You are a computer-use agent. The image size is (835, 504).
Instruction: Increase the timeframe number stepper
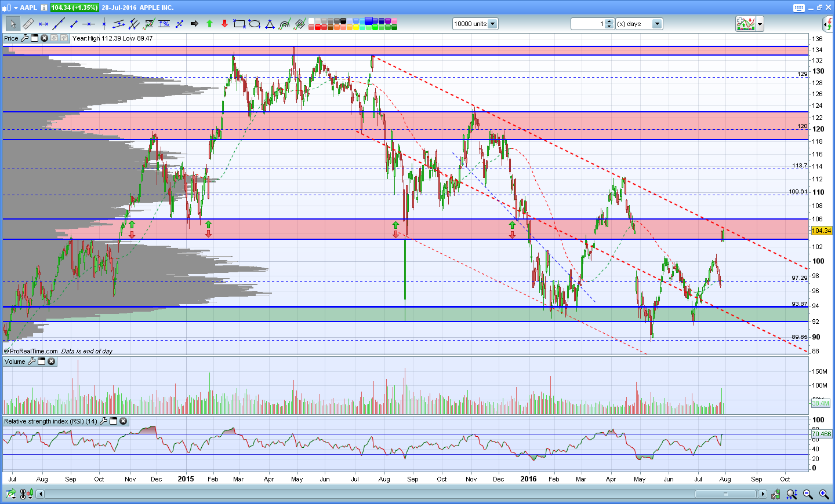(609, 21)
